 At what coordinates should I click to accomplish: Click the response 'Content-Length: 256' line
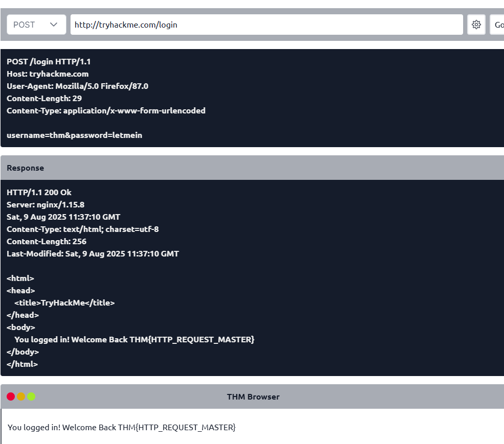pos(47,241)
